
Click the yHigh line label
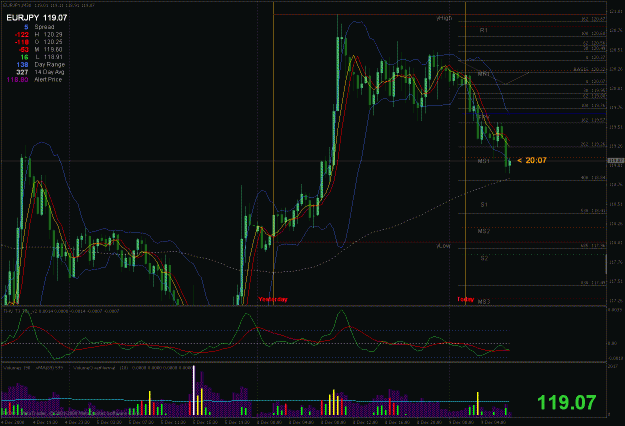click(x=444, y=18)
